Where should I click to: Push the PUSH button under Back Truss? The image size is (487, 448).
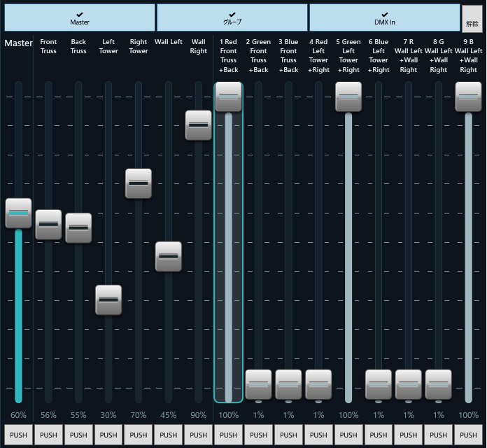pyautogui.click(x=78, y=435)
